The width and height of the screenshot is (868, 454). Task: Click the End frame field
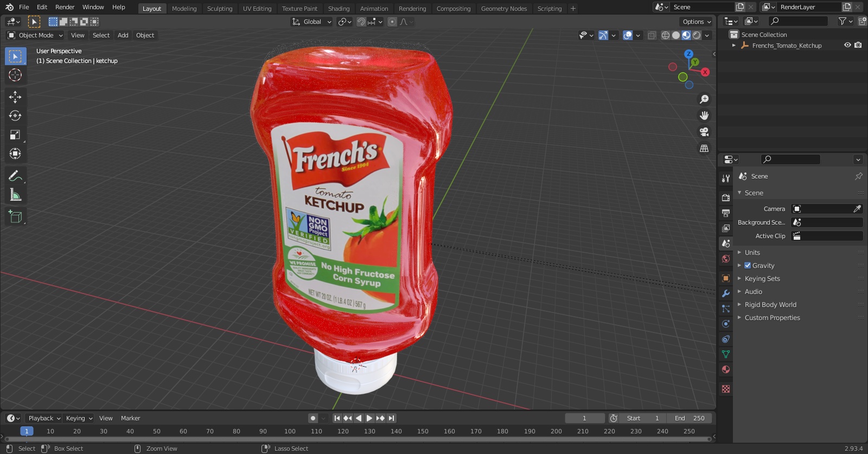[690, 418]
